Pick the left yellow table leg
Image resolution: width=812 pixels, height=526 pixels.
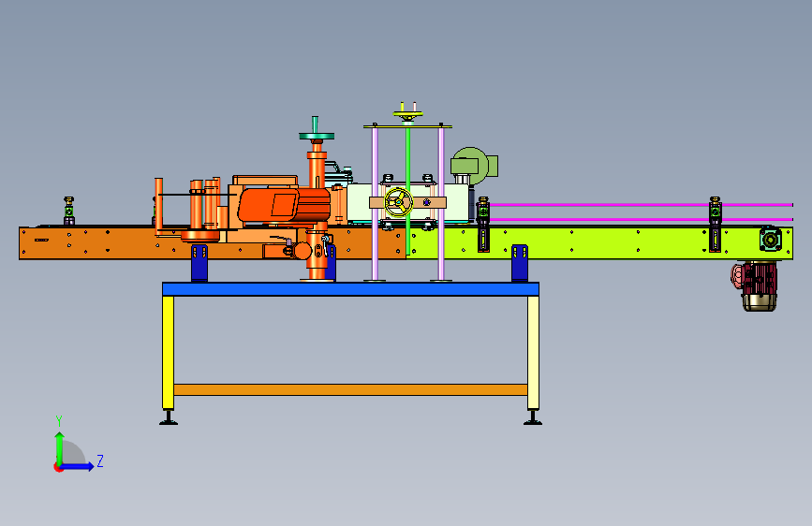click(x=168, y=353)
